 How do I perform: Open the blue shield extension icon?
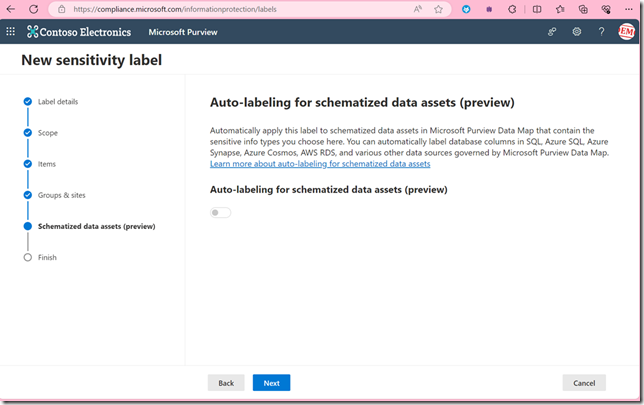tap(466, 9)
